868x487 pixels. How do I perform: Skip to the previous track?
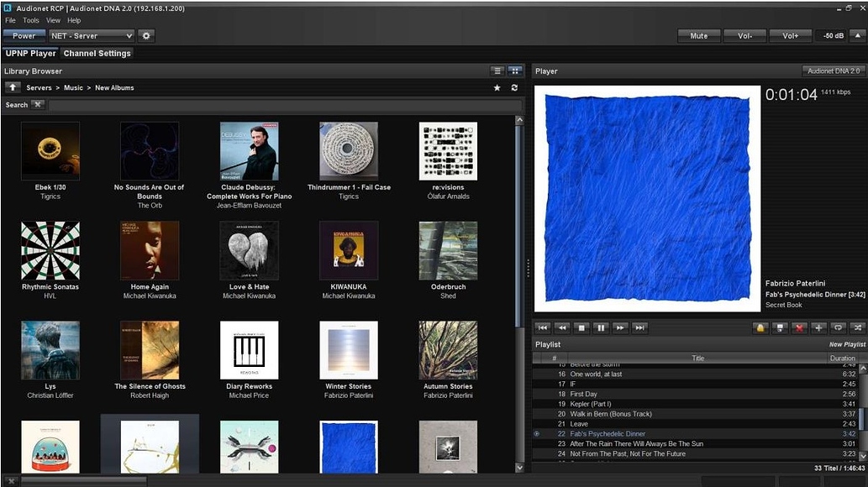(543, 328)
